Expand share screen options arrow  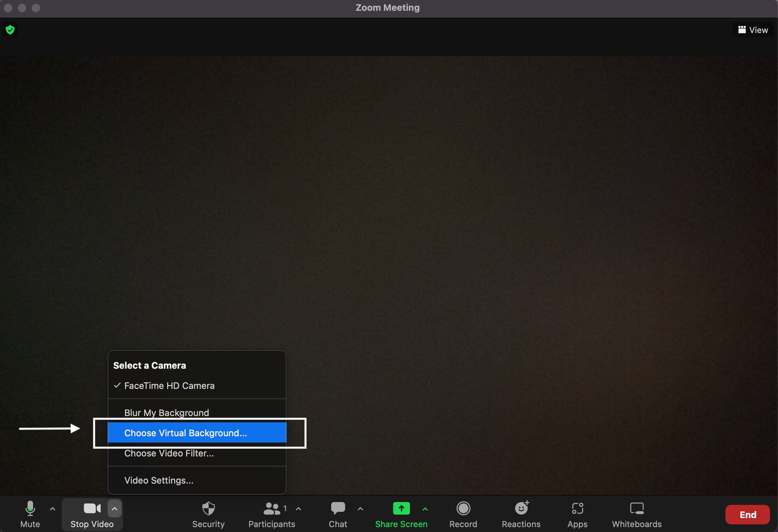[x=425, y=509]
